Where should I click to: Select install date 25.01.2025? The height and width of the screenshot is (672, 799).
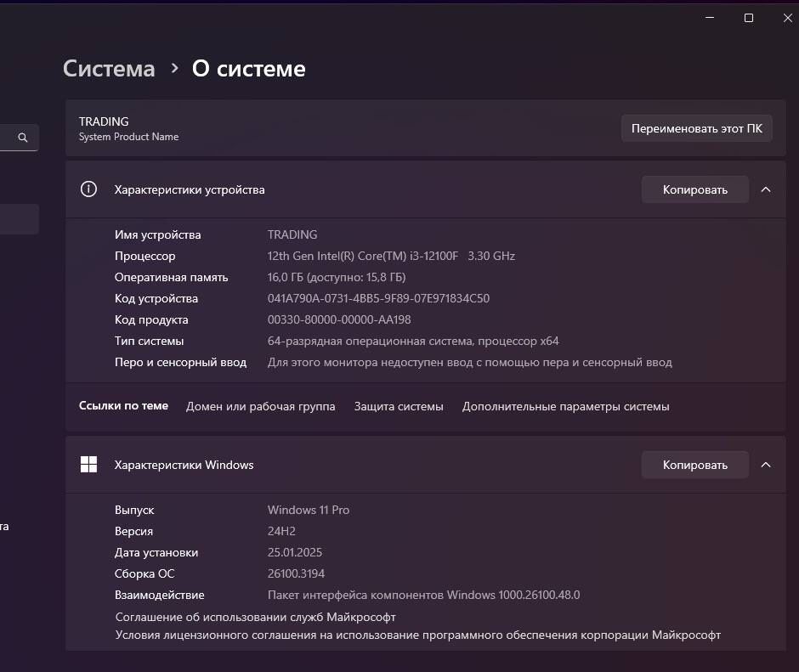tap(295, 552)
